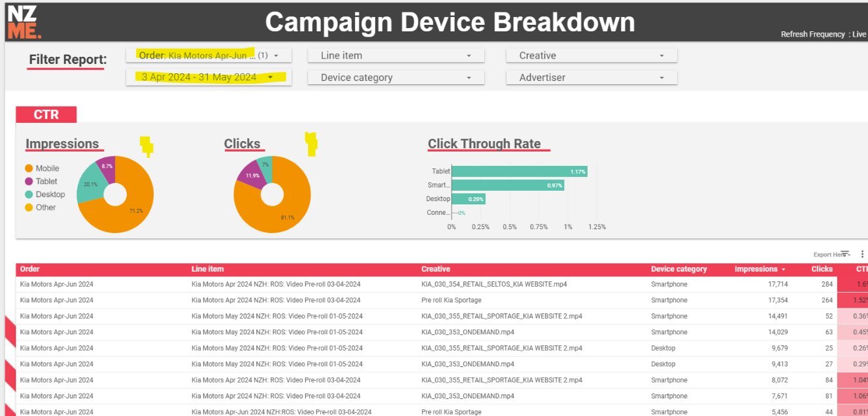Screen dimensions: 868x416
Task: Click the NZME logo
Action: [x=24, y=21]
